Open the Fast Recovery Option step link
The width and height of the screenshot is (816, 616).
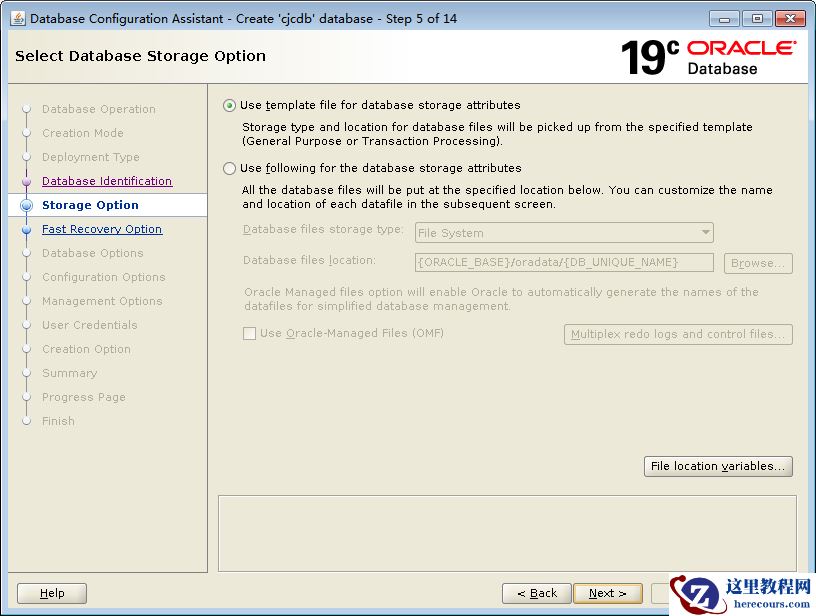tap(102, 229)
